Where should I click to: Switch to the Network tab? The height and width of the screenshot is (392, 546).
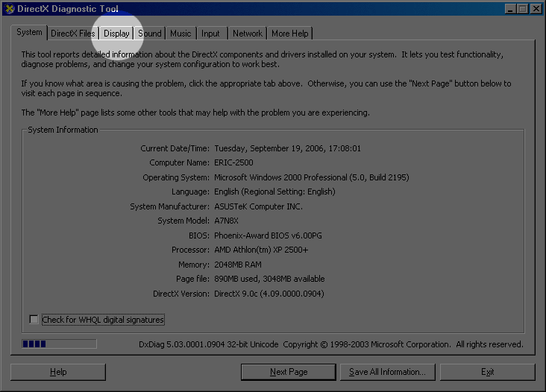(x=248, y=34)
